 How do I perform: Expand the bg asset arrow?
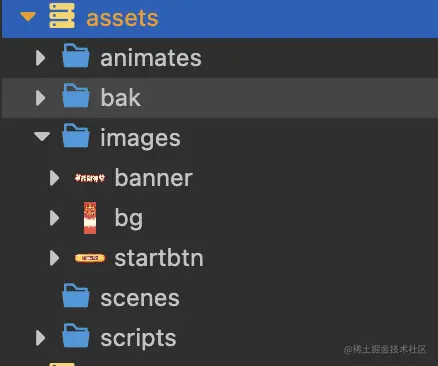[54, 218]
